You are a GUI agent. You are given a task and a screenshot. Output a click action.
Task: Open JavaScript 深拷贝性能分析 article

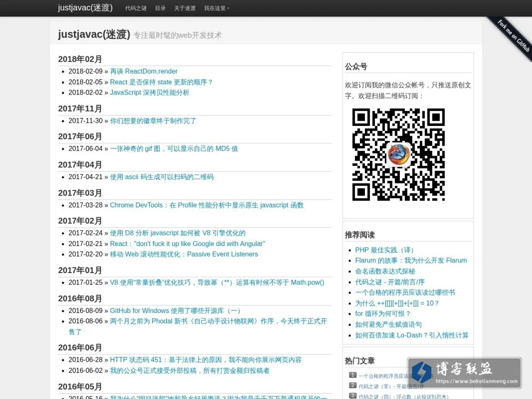pos(149,93)
